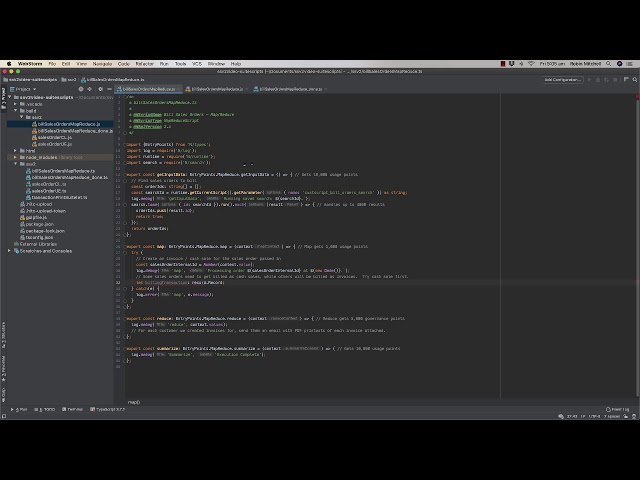
Task: Hide the Project panel with the minus icon
Action: pos(109,89)
